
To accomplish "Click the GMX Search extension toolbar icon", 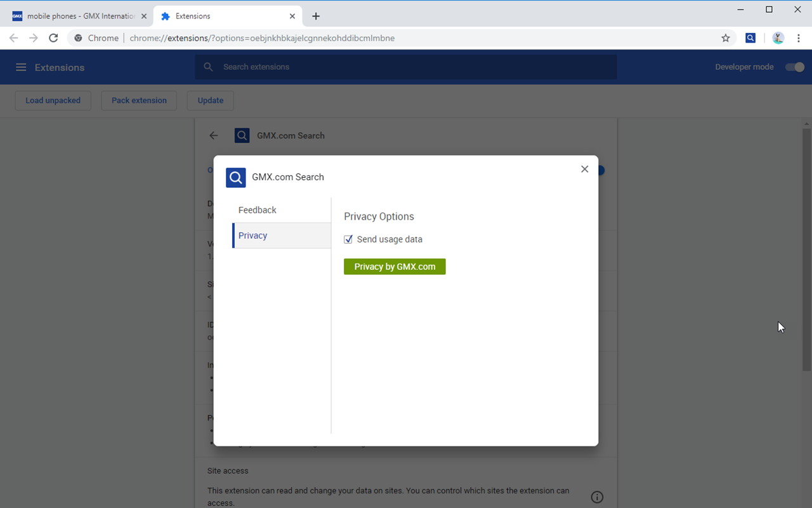I will (750, 38).
